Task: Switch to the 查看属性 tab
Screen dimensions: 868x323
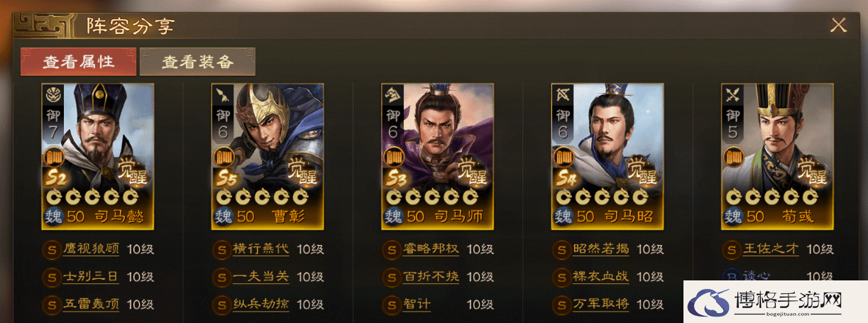Action: 78,62
